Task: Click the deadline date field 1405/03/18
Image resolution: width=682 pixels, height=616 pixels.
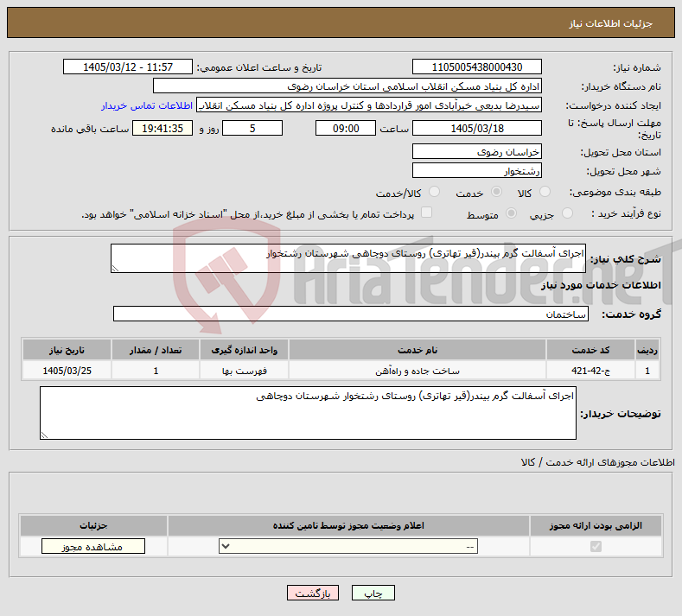Action: point(476,128)
